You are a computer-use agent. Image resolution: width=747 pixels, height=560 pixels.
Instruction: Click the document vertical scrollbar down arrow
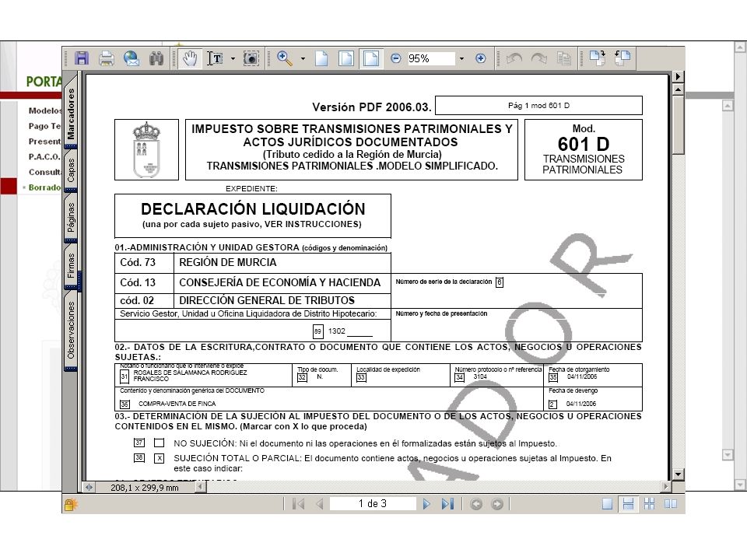678,474
